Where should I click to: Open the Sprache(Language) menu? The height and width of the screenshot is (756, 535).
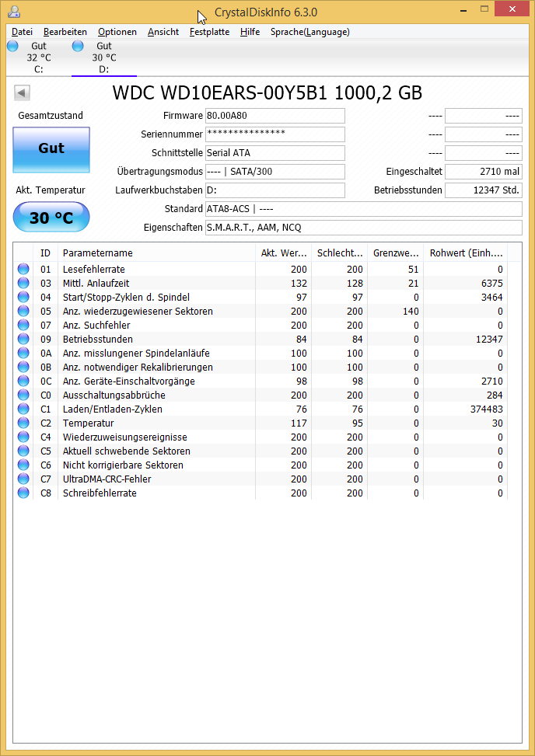point(309,32)
